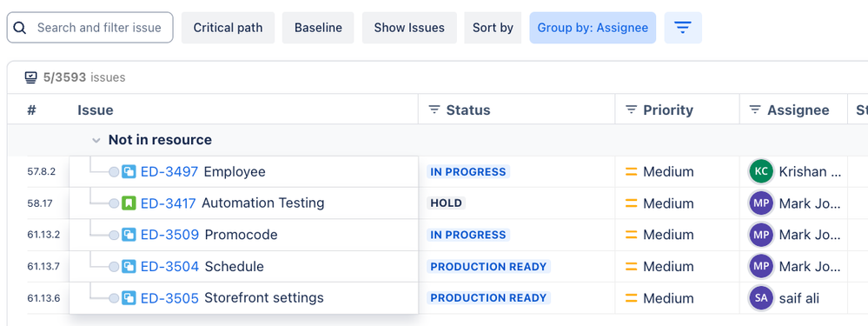
Task: Click the Storefront settings issue title
Action: click(264, 298)
